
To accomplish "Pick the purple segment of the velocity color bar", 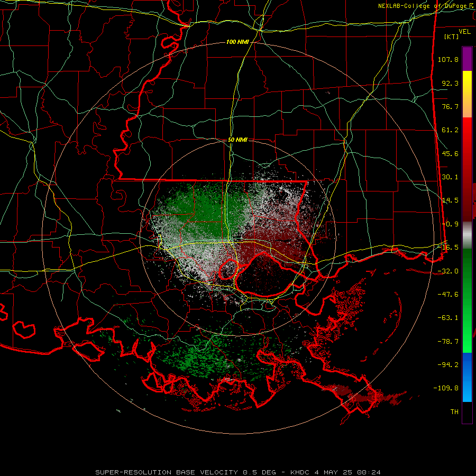I will (x=467, y=59).
